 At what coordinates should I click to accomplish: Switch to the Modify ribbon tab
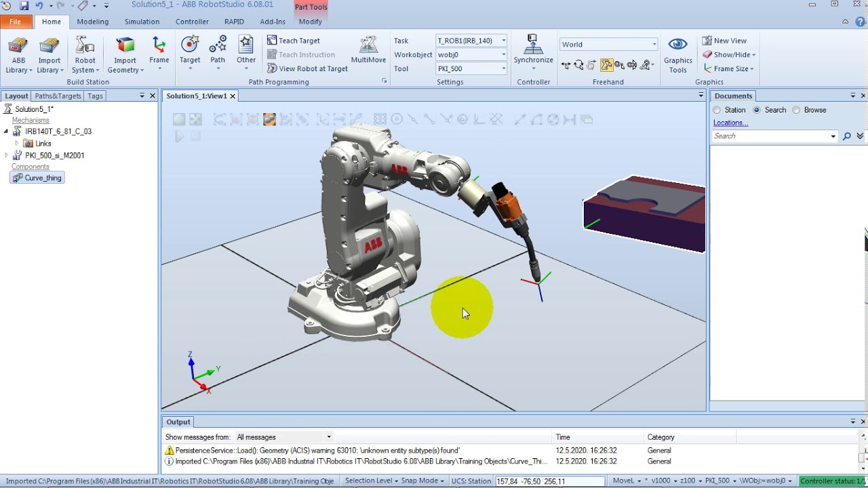tap(311, 22)
